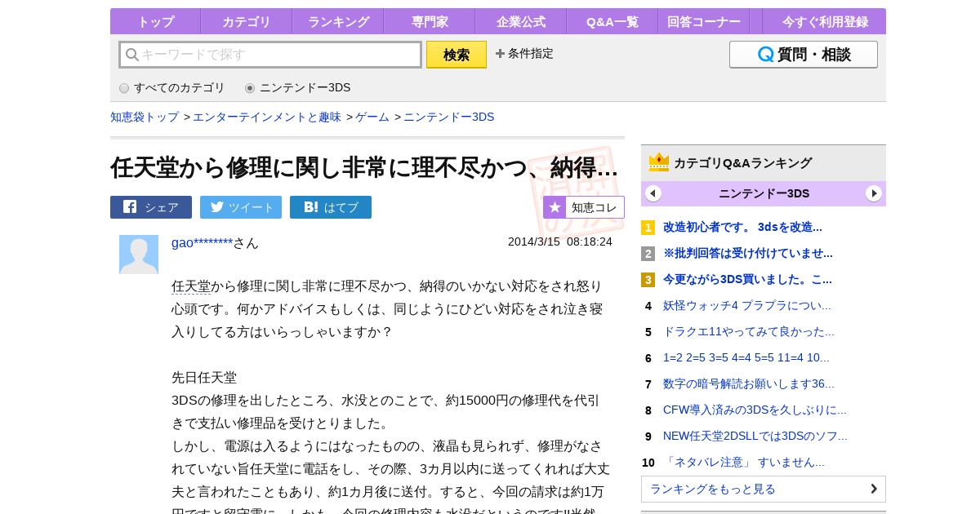Open the ランキング tab
Viewport: 980px width, 514px height.
(x=338, y=22)
